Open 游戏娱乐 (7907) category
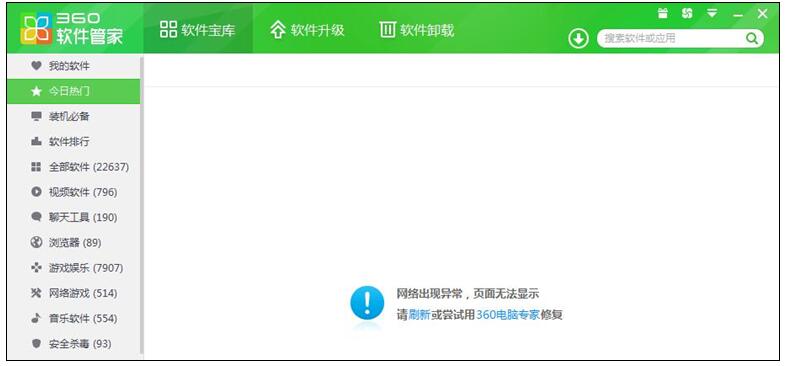The image size is (786, 366). click(74, 268)
